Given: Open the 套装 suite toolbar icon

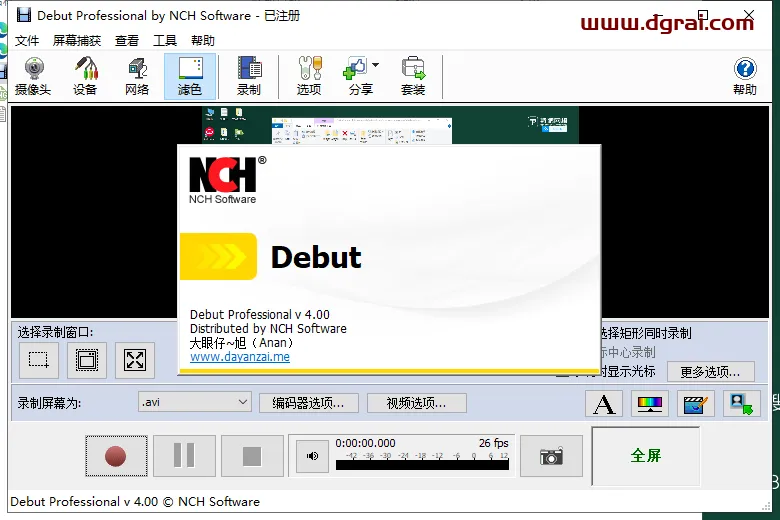Looking at the screenshot, I should click(x=413, y=76).
